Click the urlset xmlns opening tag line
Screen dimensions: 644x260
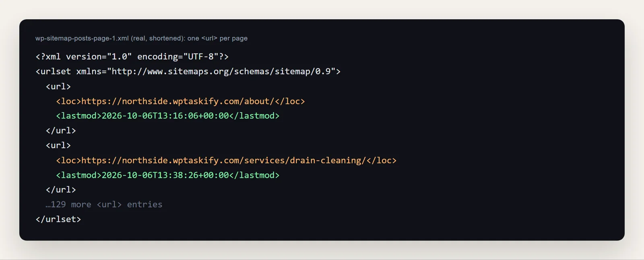(x=188, y=72)
